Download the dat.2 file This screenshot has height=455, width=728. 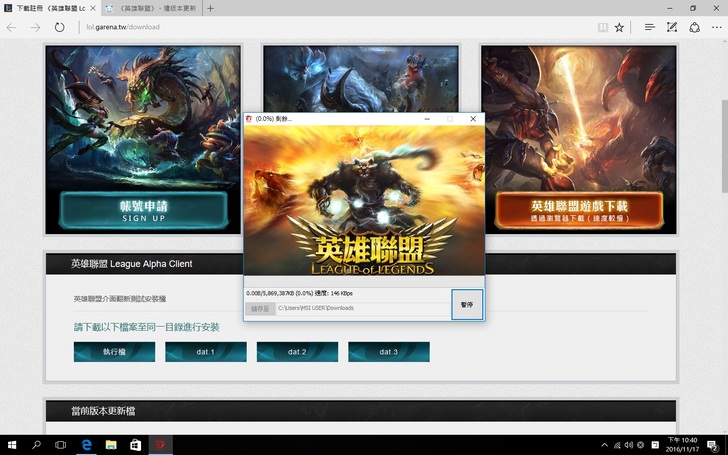[297, 352]
